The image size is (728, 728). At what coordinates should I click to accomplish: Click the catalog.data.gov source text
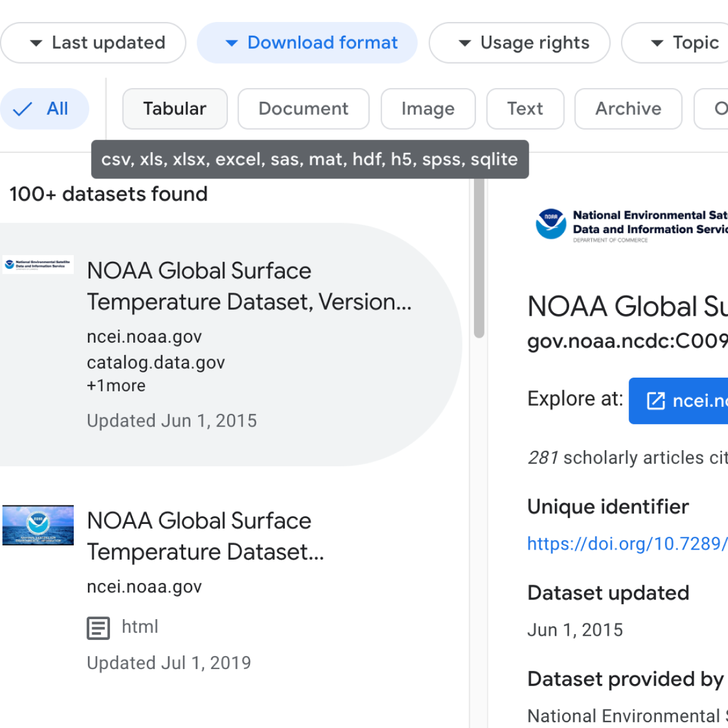click(156, 362)
